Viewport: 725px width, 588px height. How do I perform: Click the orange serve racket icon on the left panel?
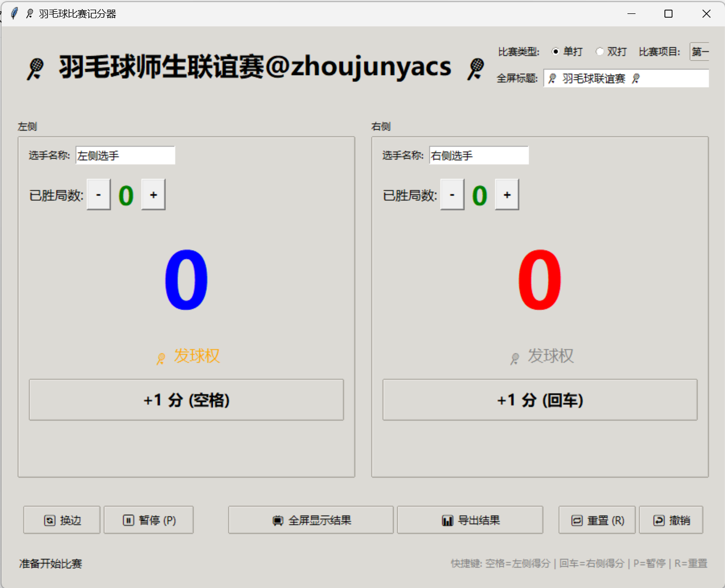coord(160,358)
